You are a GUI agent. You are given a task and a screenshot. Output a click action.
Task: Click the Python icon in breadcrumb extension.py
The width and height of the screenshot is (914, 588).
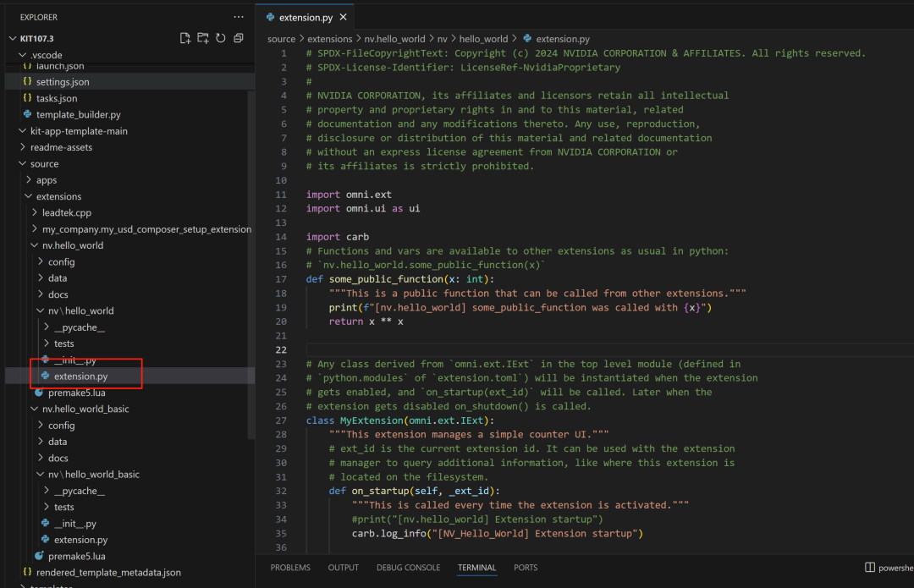(x=527, y=39)
